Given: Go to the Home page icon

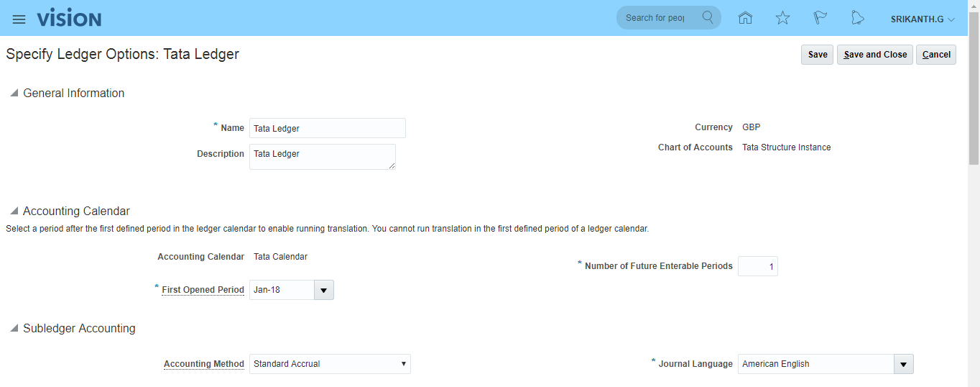Looking at the screenshot, I should coord(745,18).
